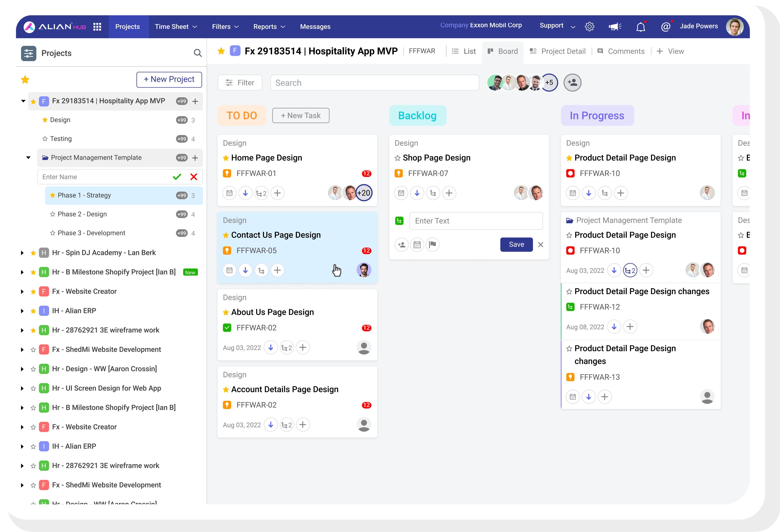Open Reports dropdown menu
780x532 pixels.
click(269, 26)
